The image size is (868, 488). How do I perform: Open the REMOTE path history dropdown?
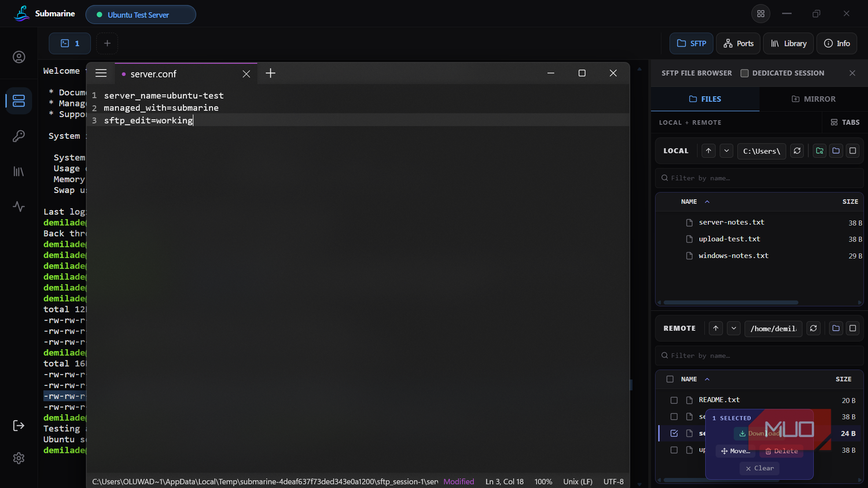[734, 328]
